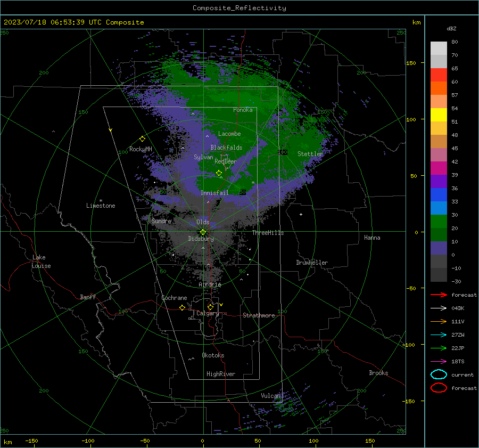Viewport: 479px width, 448px height.
Task: Click the Brooks label
Action: (x=378, y=373)
